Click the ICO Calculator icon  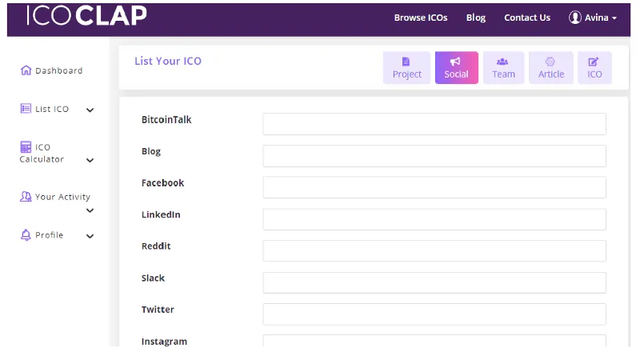point(26,146)
